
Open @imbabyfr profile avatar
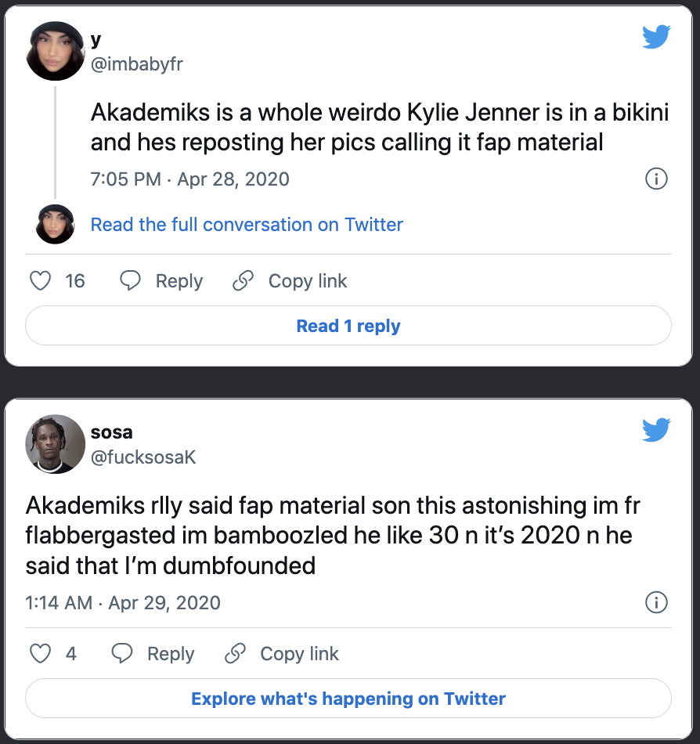tap(56, 51)
